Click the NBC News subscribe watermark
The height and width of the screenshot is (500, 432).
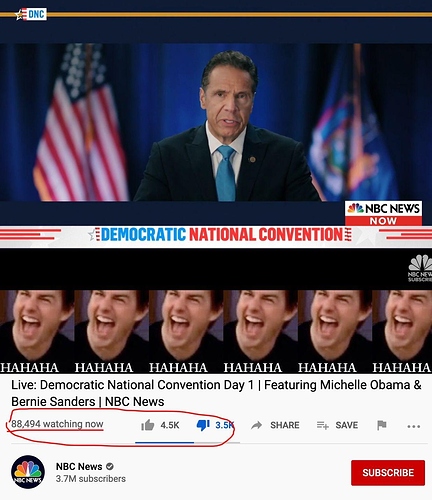(x=420, y=269)
